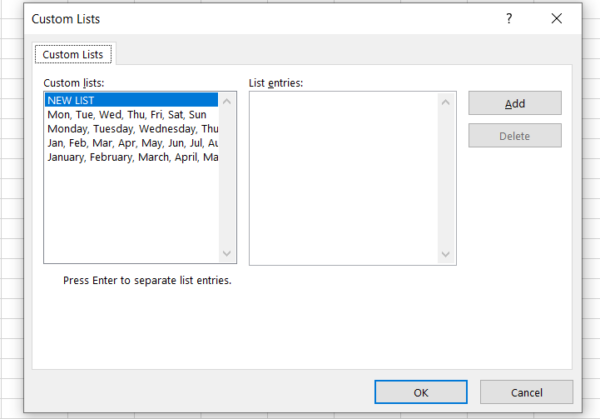The height and width of the screenshot is (419, 600).
Task: Select NEW LIST in Custom lists
Action: pyautogui.click(x=130, y=100)
